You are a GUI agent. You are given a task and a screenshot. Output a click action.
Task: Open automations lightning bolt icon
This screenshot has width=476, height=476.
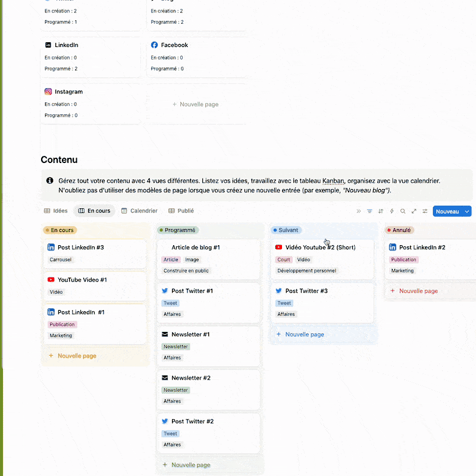[x=392, y=211]
